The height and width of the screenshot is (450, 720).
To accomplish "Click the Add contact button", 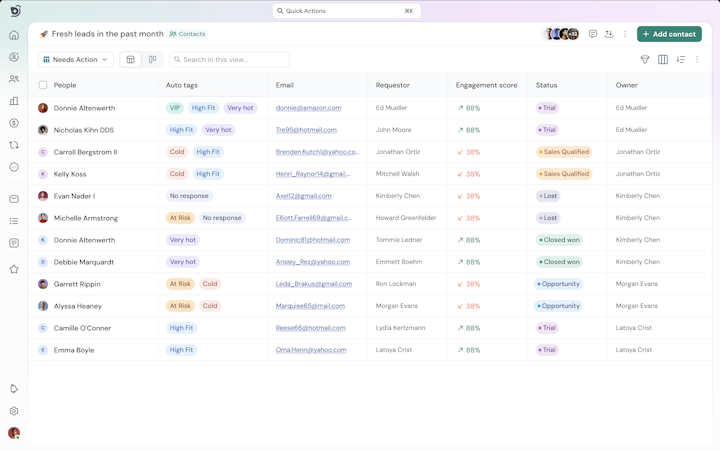I will click(669, 34).
